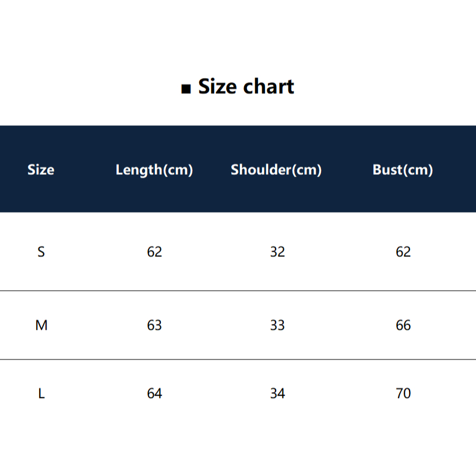476x476 pixels.
Task: Click shoulder value 34 for size L
Action: (x=277, y=393)
